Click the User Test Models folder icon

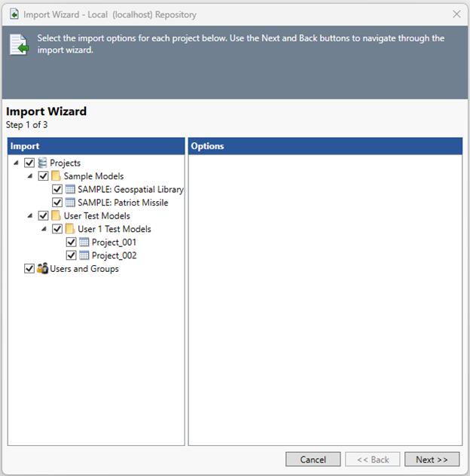[x=56, y=216]
